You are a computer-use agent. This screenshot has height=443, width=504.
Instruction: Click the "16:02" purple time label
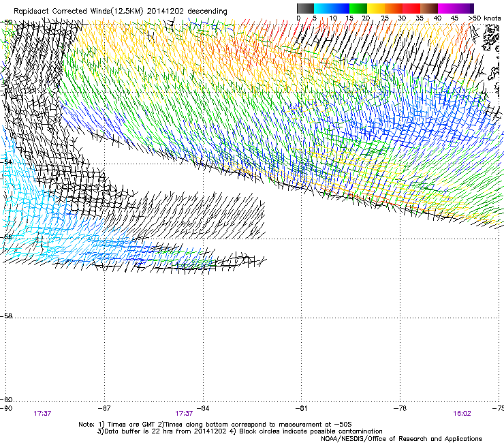[462, 414]
